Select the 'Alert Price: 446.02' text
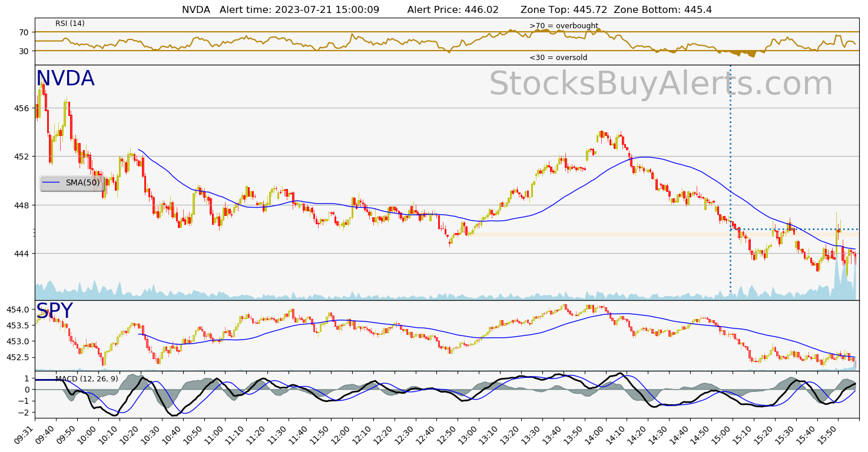 (x=453, y=9)
